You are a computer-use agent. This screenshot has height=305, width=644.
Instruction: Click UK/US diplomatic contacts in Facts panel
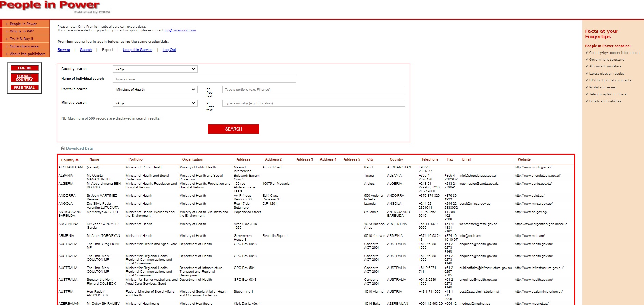click(x=610, y=80)
